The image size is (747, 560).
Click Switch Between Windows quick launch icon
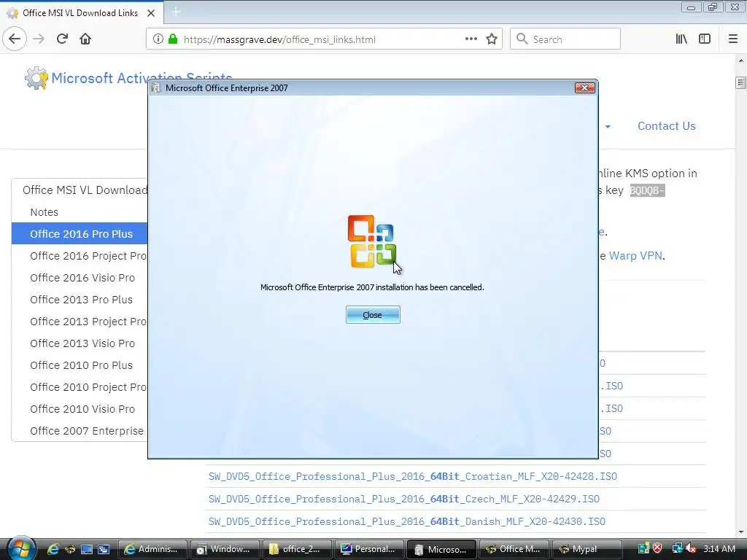click(x=104, y=549)
